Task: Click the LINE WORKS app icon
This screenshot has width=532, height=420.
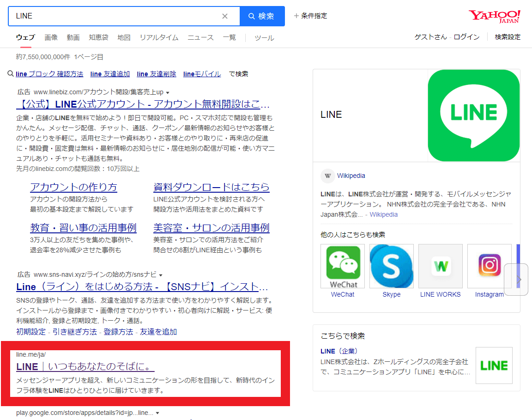Action: pyautogui.click(x=441, y=266)
